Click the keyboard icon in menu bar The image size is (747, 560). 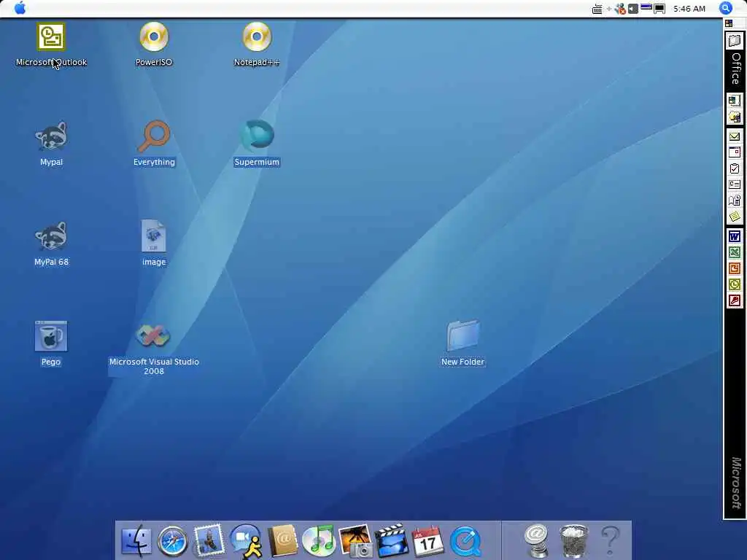click(x=597, y=9)
